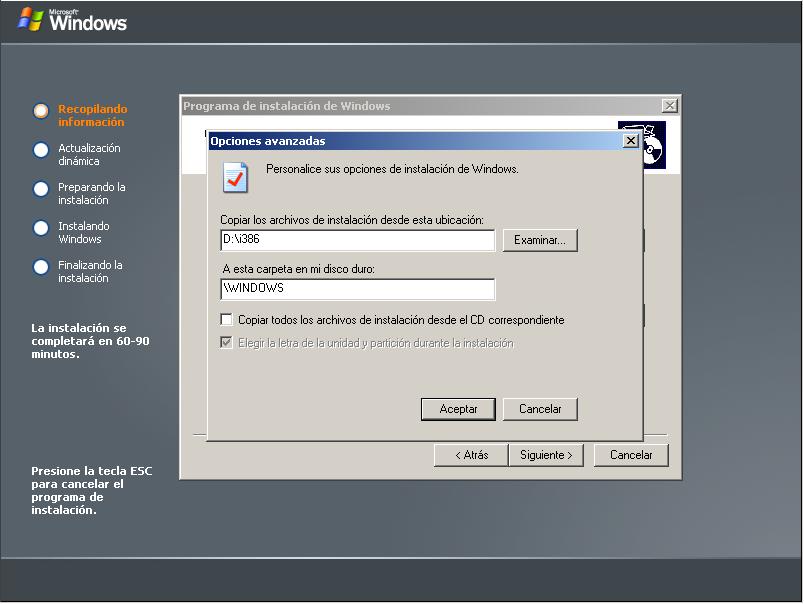This screenshot has height=604, width=804.
Task: Click the Actualización dinámica label
Action: tap(89, 154)
